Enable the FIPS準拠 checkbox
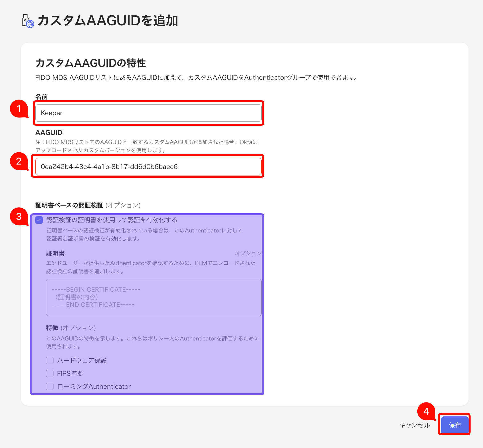Screen dimensions: 483x448 pyautogui.click(x=49, y=374)
